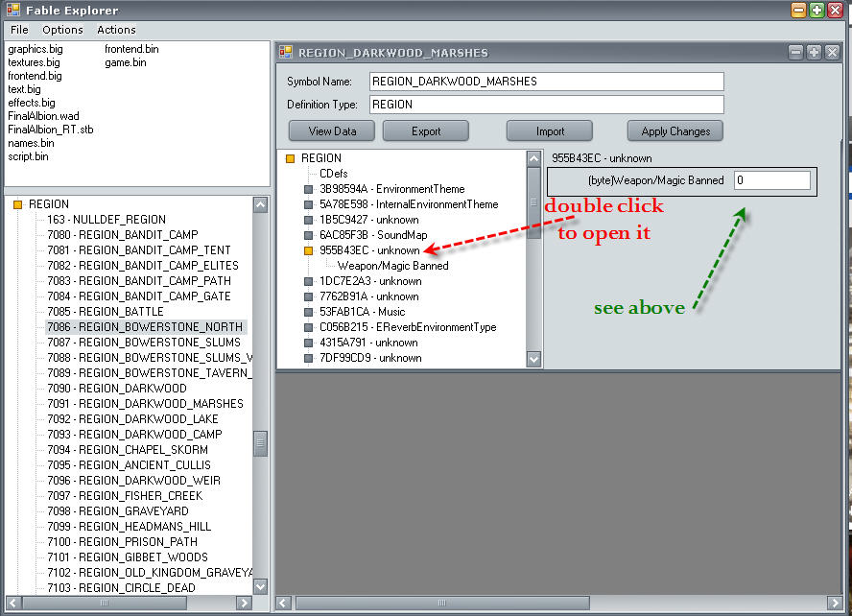This screenshot has height=616, width=852.
Task: Click the gray node icon beside EReverbEnvironmentType
Action: 308,327
